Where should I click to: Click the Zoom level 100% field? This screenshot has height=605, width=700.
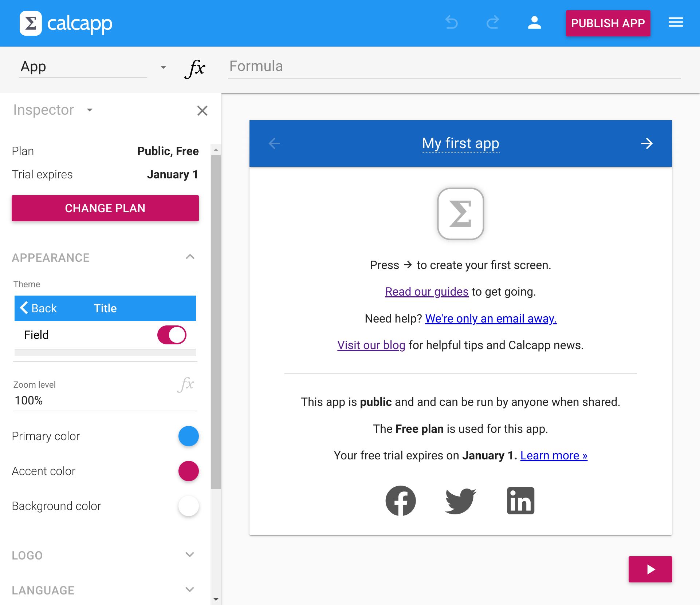105,400
